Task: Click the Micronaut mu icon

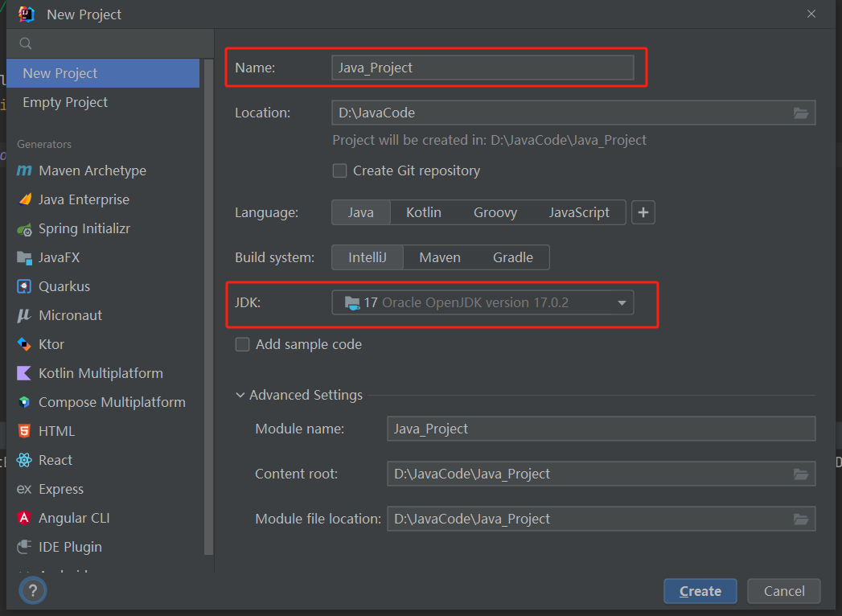Action: [x=24, y=316]
